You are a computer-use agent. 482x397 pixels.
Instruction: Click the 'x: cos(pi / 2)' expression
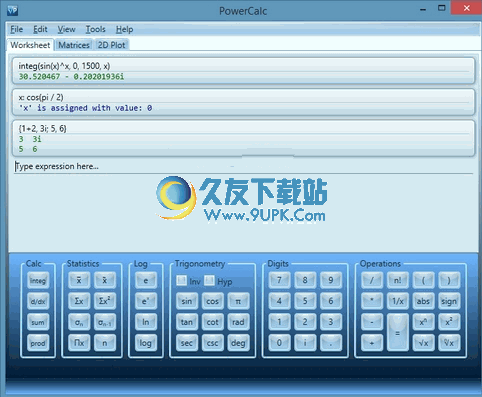pyautogui.click(x=41, y=97)
